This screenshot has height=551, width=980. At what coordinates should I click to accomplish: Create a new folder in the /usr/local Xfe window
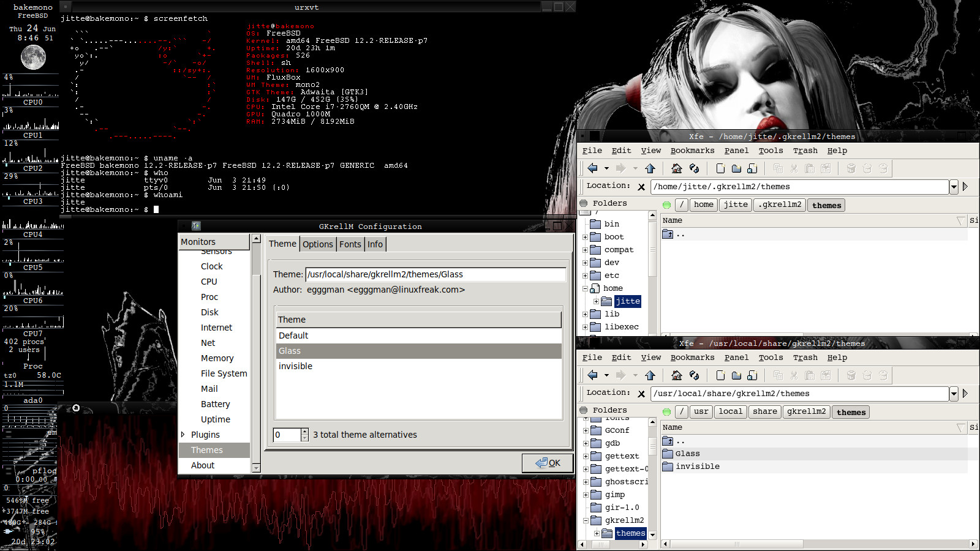point(736,375)
